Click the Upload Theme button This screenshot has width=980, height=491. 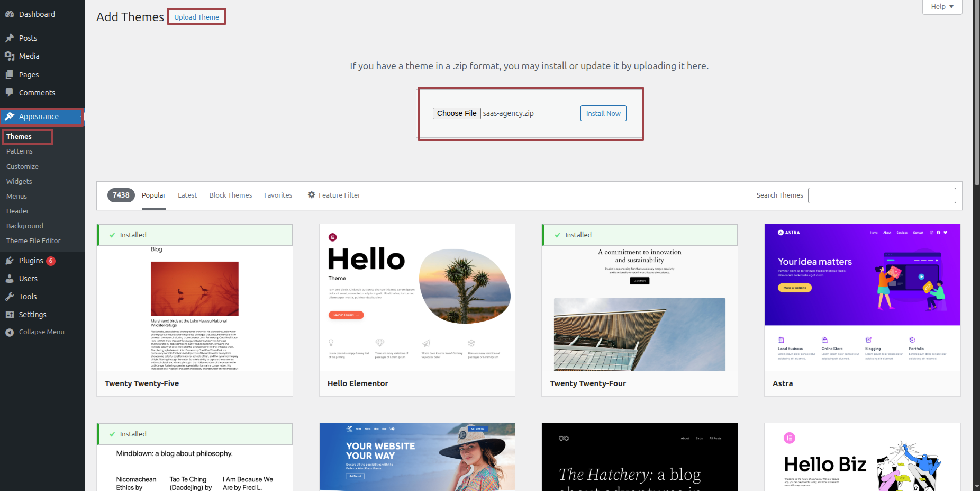197,17
